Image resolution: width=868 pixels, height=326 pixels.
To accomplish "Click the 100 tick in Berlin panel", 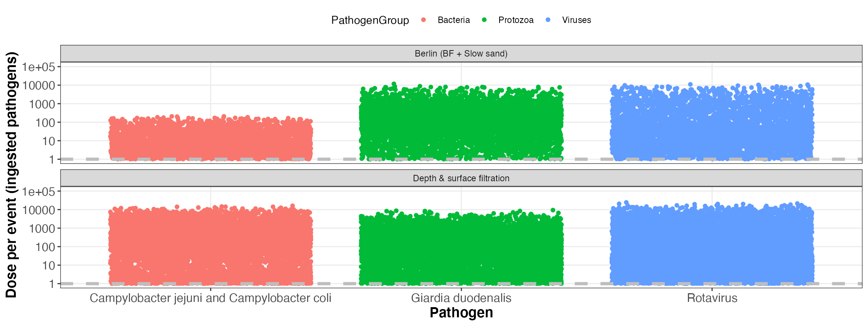I will [45, 122].
